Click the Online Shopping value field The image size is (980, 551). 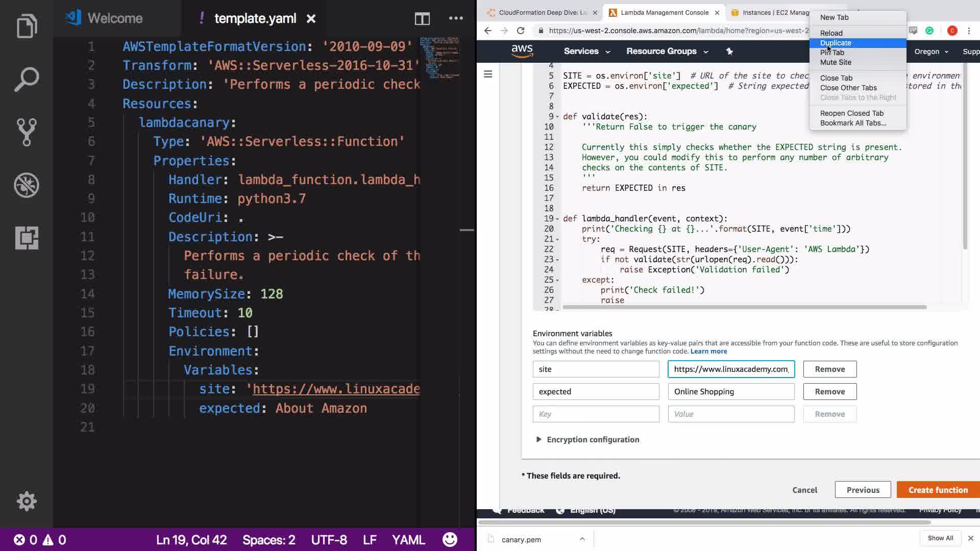(x=731, y=391)
